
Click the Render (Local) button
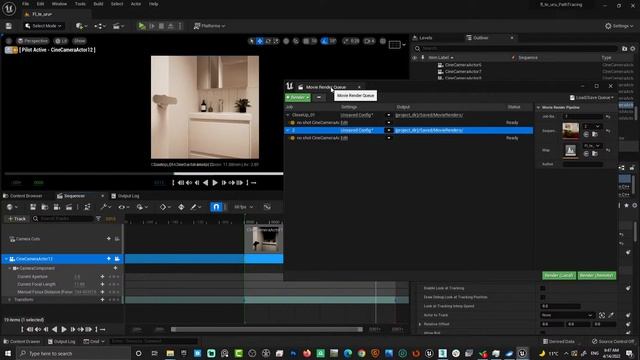[x=559, y=275]
